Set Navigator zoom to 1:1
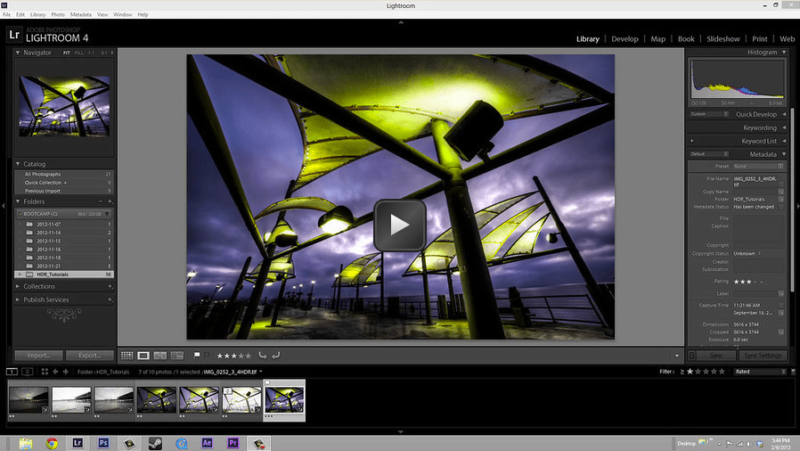Screen dimensions: 800x451 (91, 53)
